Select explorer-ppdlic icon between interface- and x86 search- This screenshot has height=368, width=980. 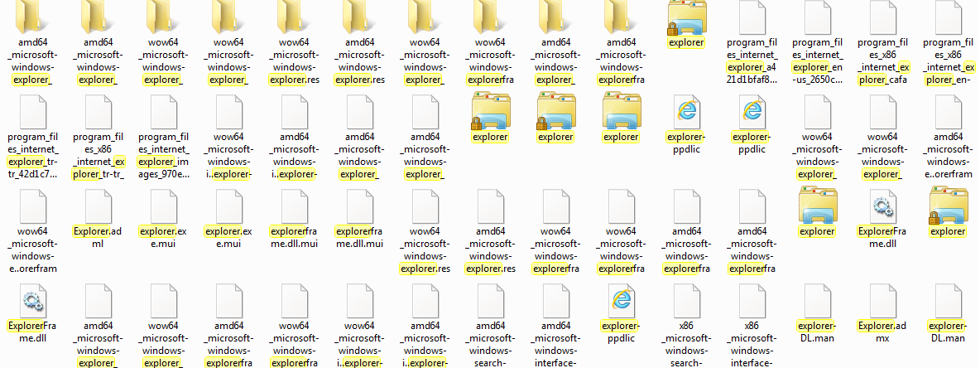click(621, 300)
